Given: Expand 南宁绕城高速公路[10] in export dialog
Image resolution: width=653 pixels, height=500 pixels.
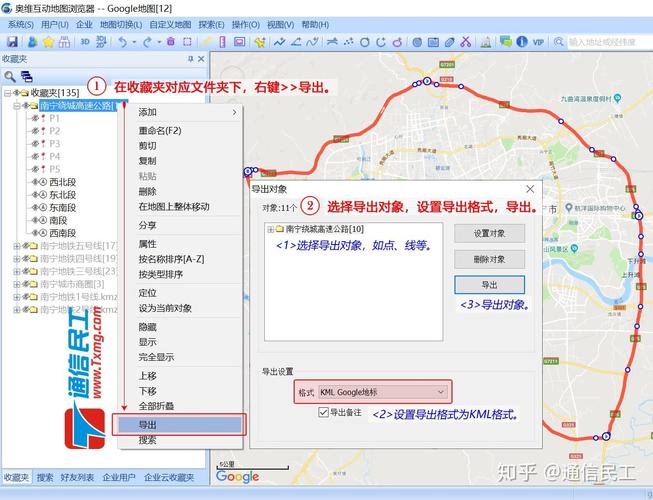Looking at the screenshot, I should (x=270, y=230).
